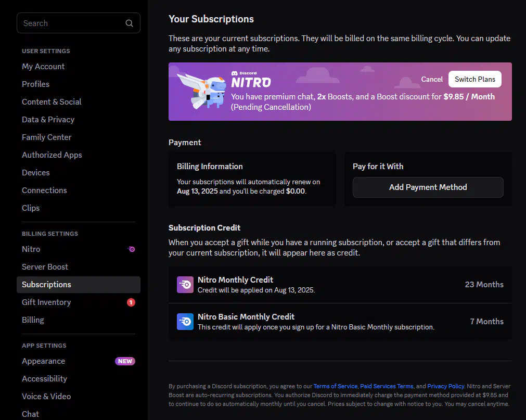Click the "Subscription Credit" heading
Viewport: 526px width, 420px height.
tap(204, 228)
